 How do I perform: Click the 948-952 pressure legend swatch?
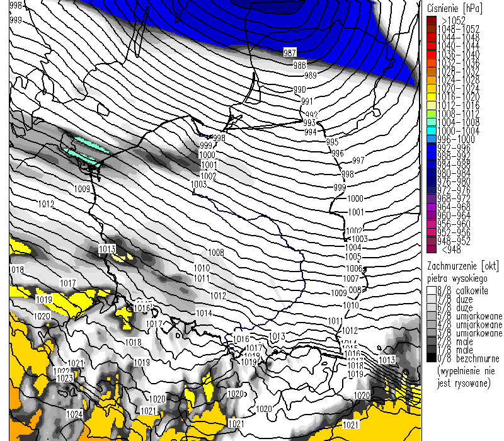432,241
